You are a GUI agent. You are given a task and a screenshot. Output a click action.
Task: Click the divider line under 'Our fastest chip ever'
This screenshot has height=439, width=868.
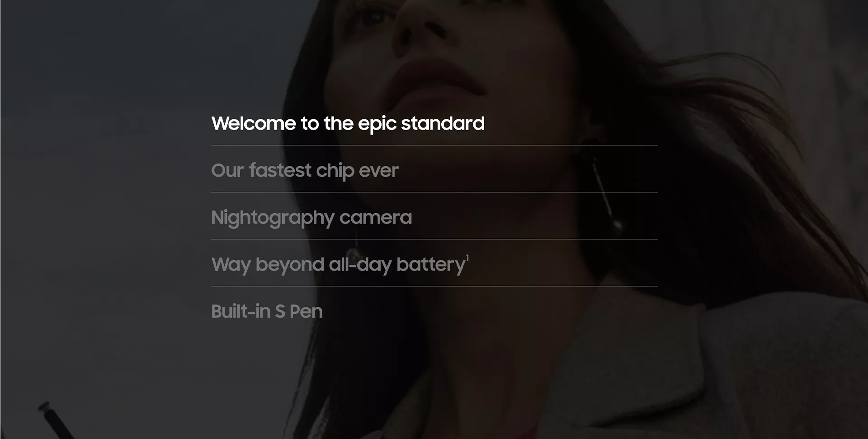coord(434,192)
